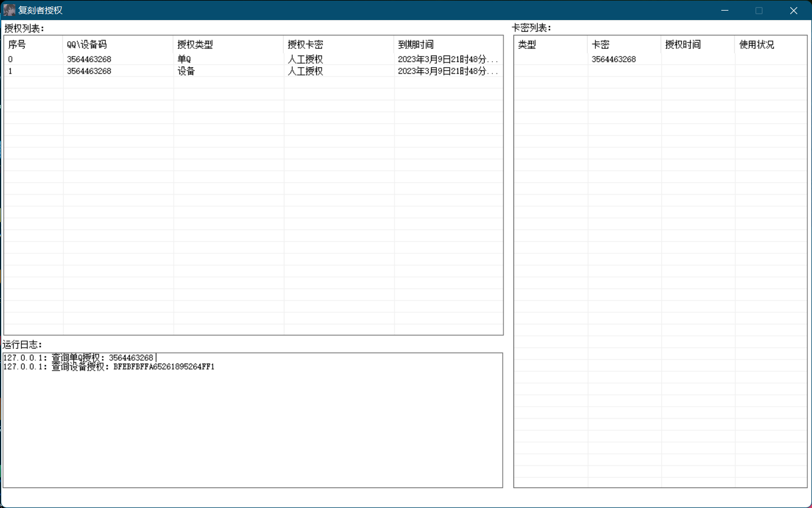Viewport: 812px width, 508px height.
Task: Select the 3564463268 entry in 卡密列表
Action: coord(614,60)
